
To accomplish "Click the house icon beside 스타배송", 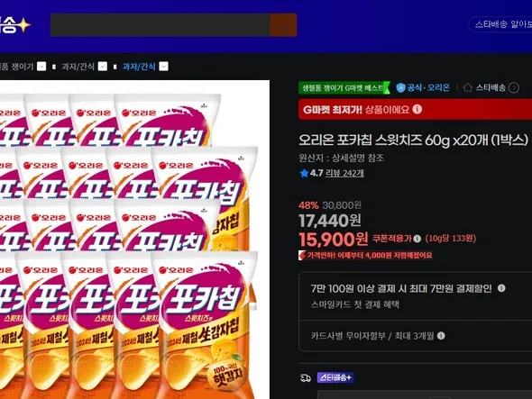I will (468, 87).
